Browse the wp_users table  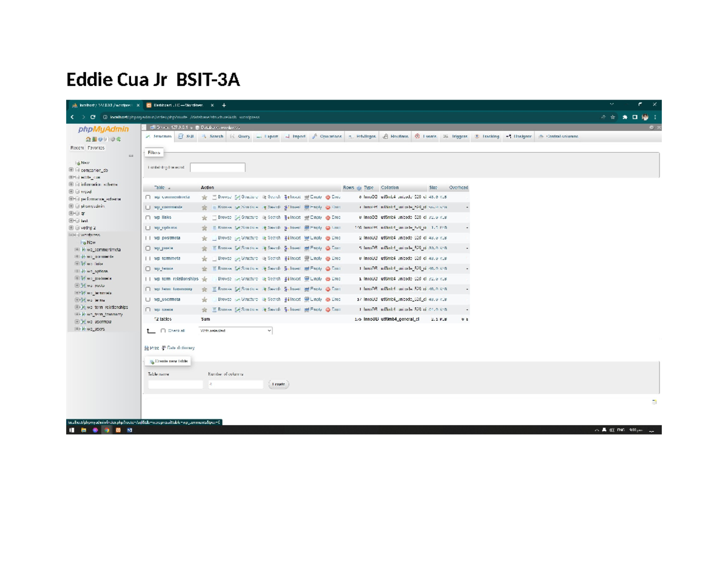point(223,309)
